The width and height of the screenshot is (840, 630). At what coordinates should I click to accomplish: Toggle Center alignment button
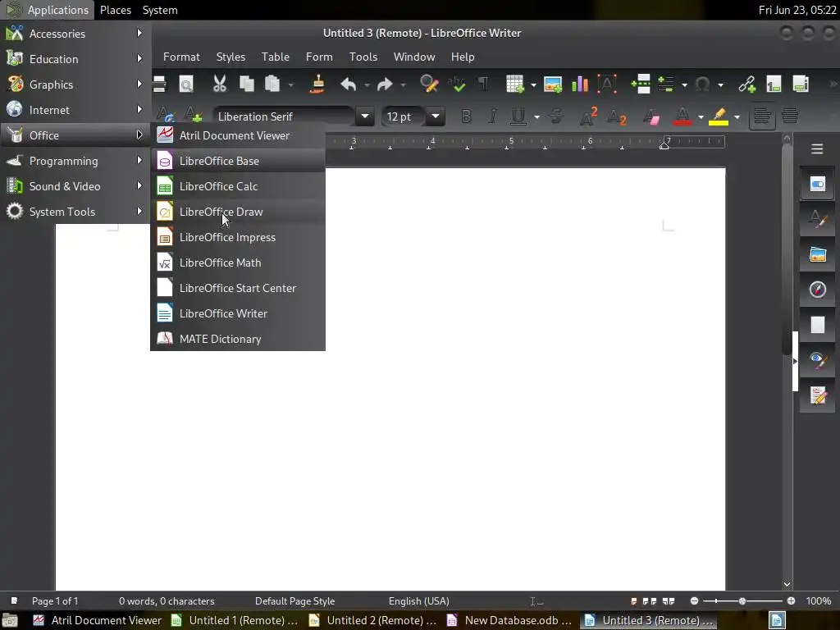pyautogui.click(x=790, y=116)
